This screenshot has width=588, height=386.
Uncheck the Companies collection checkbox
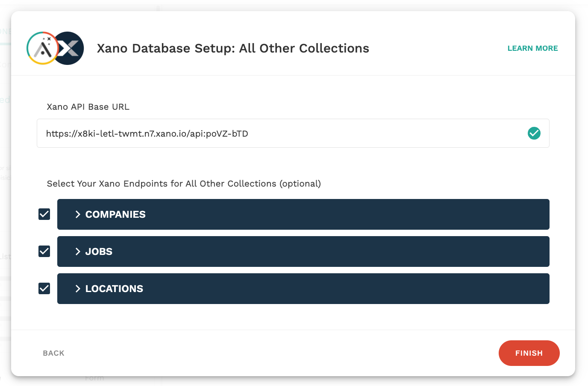pyautogui.click(x=44, y=214)
